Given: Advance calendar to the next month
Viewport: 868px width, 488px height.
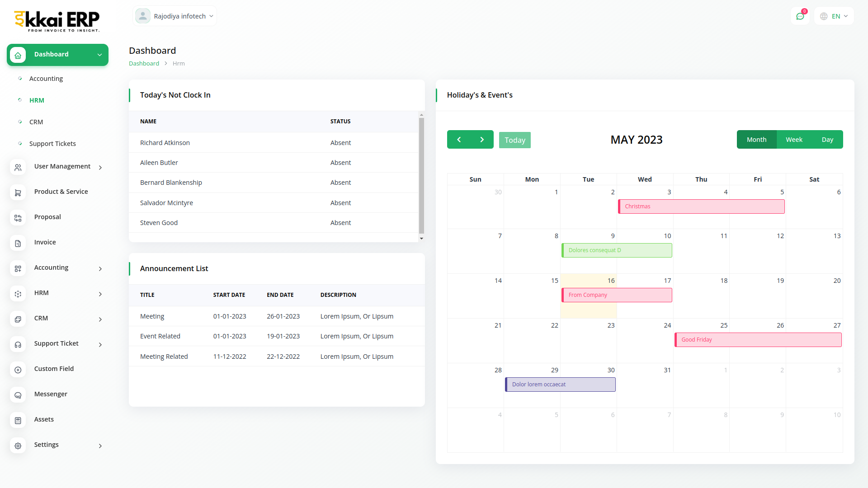Looking at the screenshot, I should [482, 140].
